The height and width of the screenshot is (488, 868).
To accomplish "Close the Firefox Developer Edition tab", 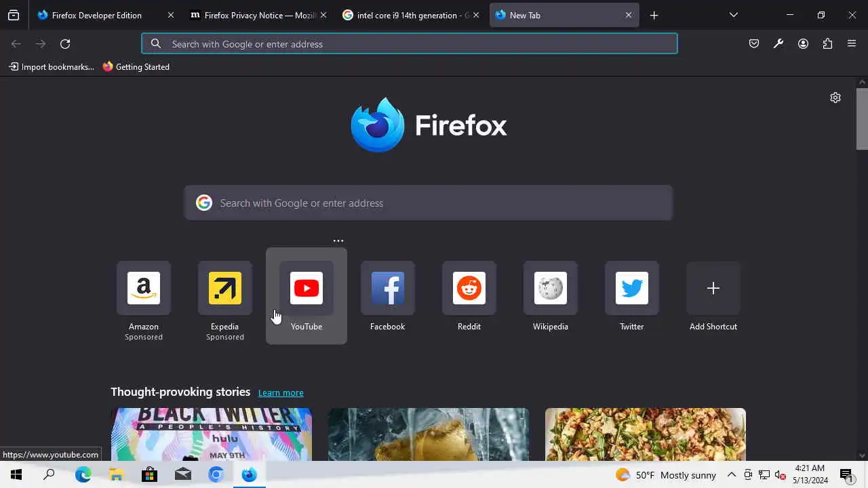I will tap(170, 15).
